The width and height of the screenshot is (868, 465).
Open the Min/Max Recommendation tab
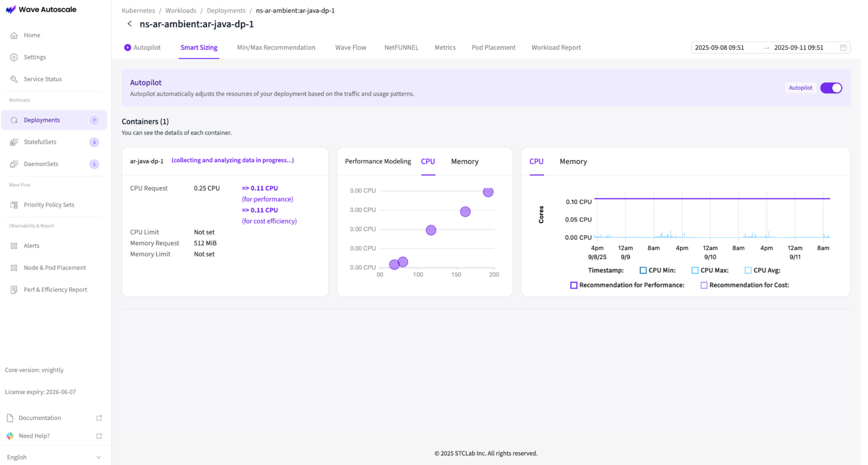276,47
